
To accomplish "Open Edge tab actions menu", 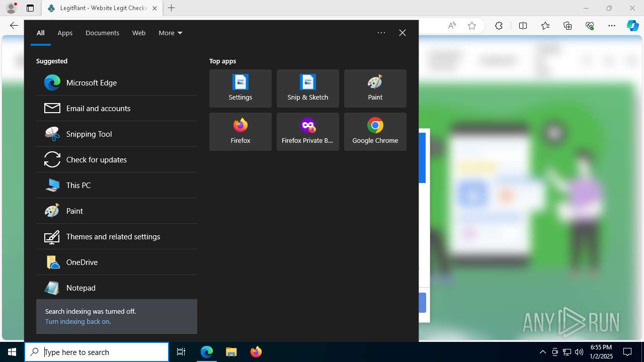I will 30,8.
